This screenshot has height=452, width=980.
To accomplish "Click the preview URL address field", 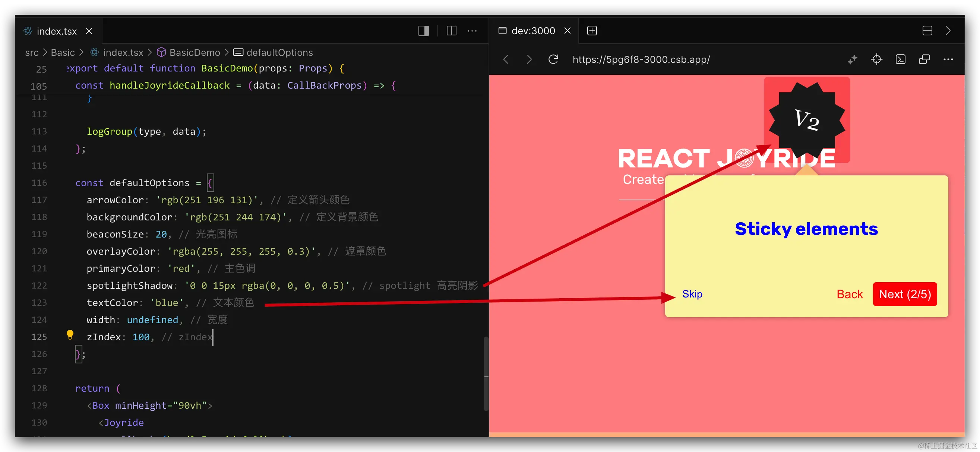I will [641, 59].
